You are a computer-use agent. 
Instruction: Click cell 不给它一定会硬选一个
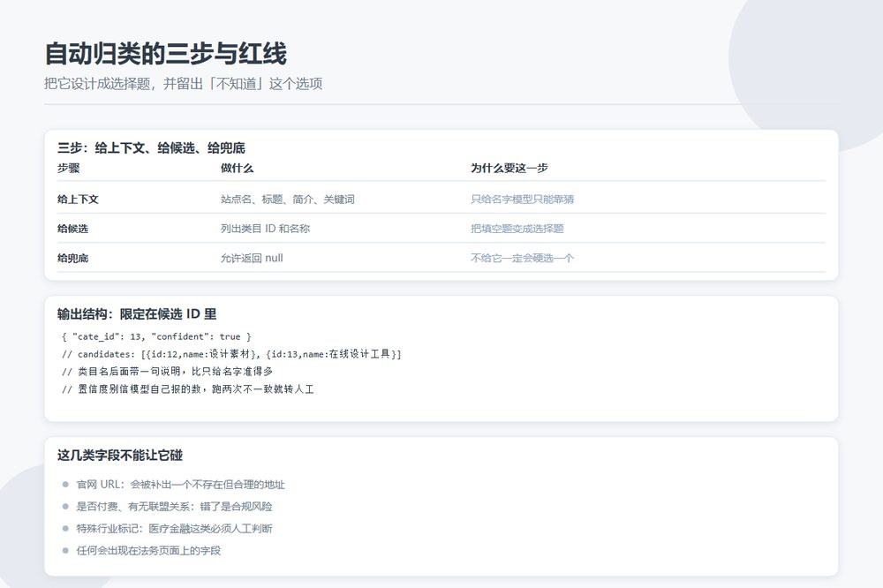tap(522, 258)
